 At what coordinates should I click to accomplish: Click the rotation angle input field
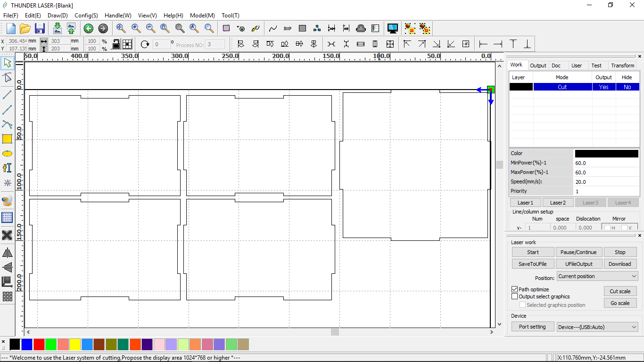point(161,44)
